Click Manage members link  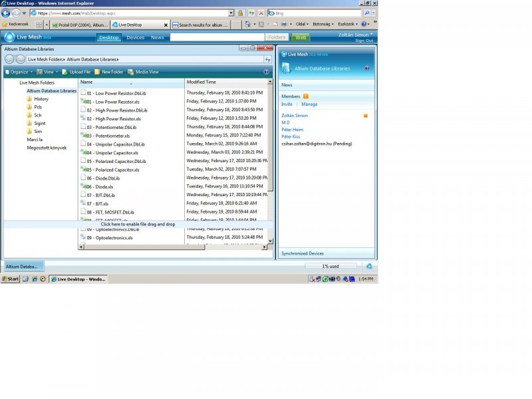pyautogui.click(x=309, y=104)
